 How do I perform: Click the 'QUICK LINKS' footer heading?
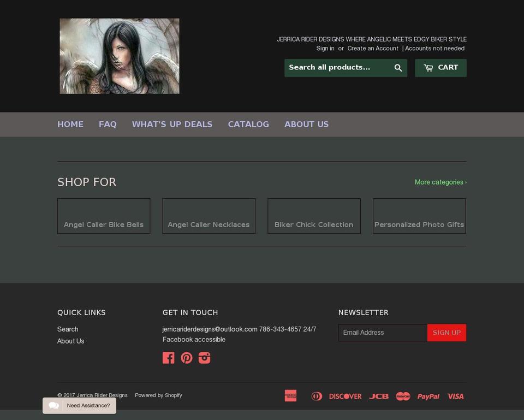(81, 312)
